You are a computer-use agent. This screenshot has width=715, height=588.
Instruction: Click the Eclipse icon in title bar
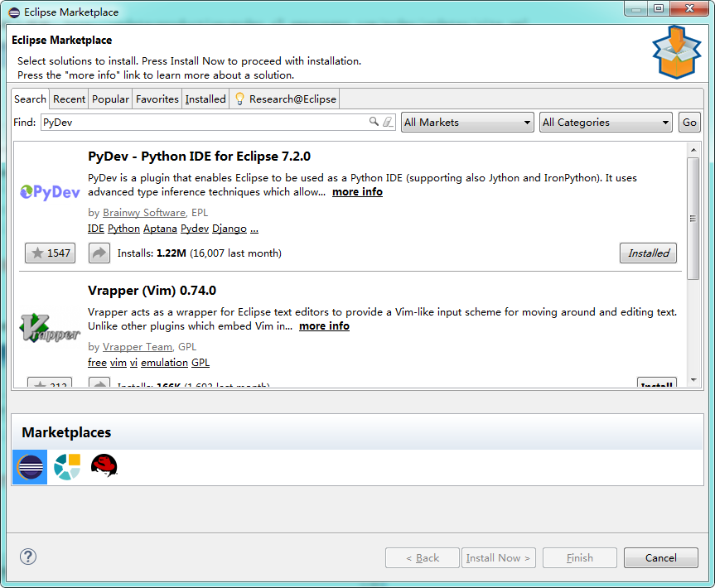[x=14, y=12]
